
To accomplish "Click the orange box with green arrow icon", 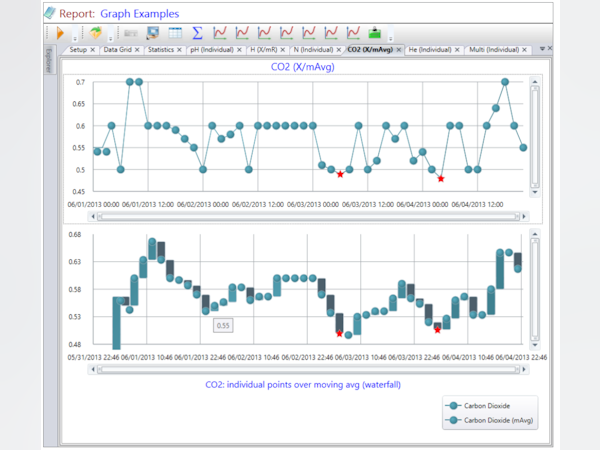I will pyautogui.click(x=96, y=33).
